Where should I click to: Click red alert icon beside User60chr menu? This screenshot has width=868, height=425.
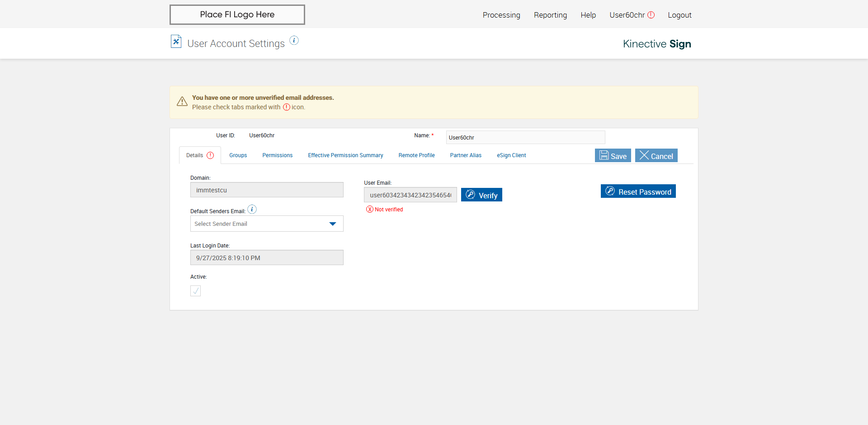651,15
